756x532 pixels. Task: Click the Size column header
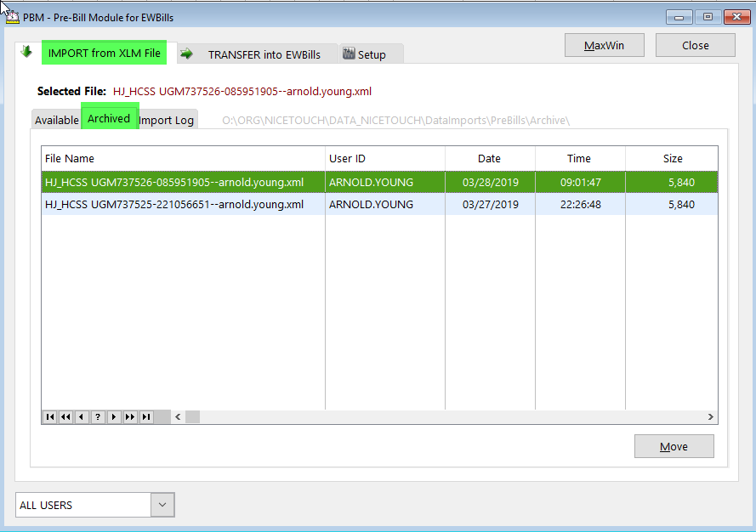672,159
